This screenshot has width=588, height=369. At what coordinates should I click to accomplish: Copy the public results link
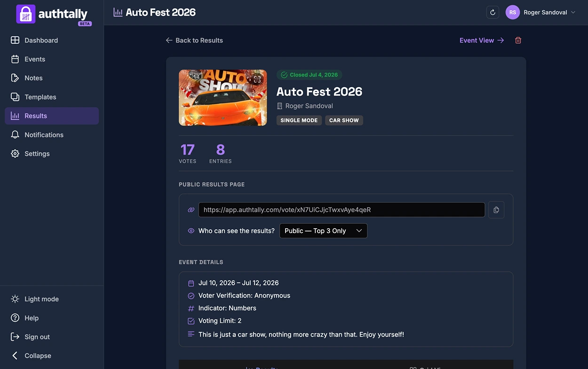point(496,210)
